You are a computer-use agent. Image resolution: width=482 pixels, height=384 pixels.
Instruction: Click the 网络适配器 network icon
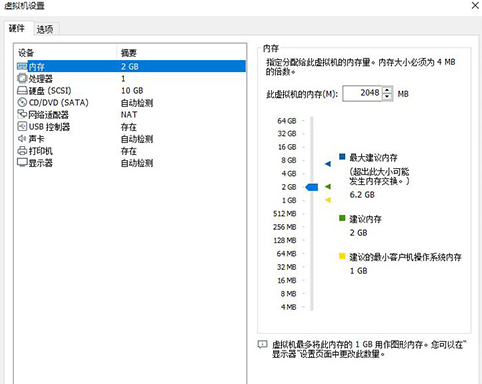pyautogui.click(x=22, y=114)
